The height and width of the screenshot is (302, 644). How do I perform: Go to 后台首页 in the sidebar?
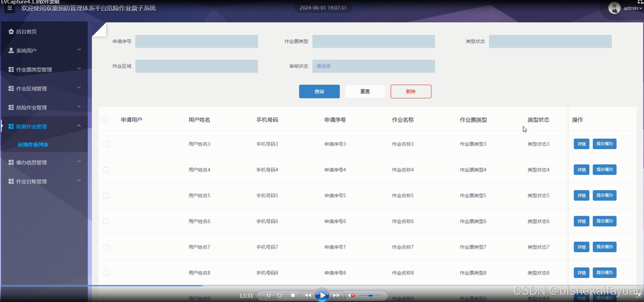coord(26,32)
